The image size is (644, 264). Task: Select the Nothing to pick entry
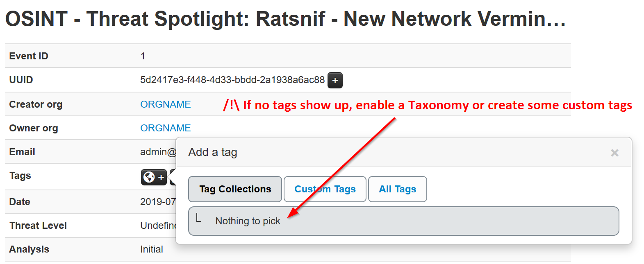(248, 221)
